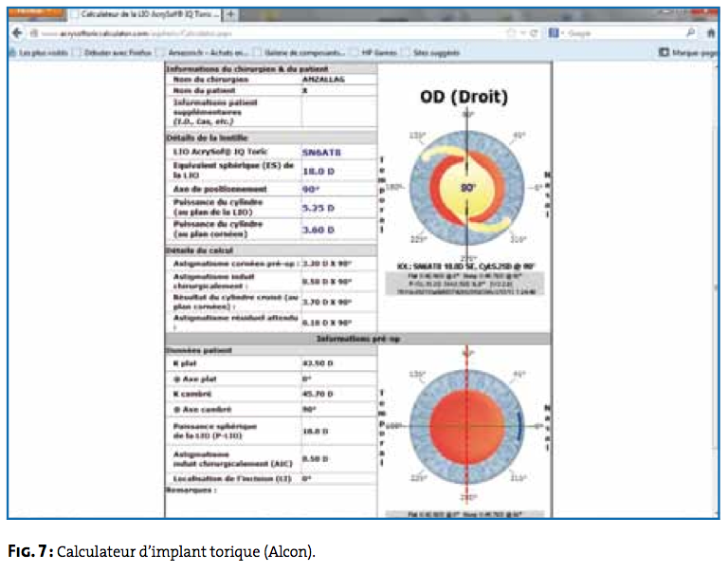Click the site identity icon beside the URL
Screen dimensions: 728x573
click(x=34, y=33)
